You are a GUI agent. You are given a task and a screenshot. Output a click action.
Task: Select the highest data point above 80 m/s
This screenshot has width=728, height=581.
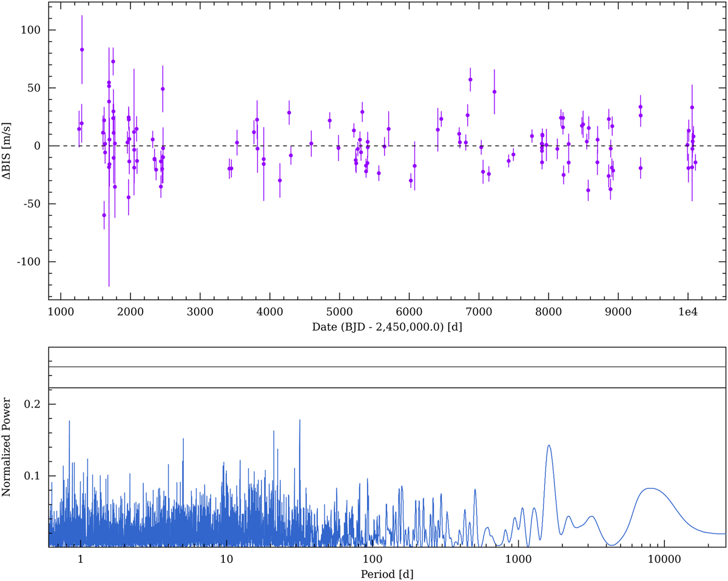[x=82, y=50]
